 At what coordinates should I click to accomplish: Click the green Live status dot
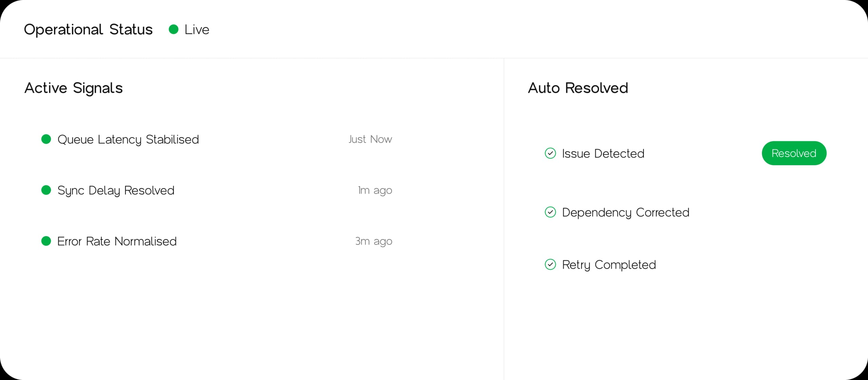174,29
